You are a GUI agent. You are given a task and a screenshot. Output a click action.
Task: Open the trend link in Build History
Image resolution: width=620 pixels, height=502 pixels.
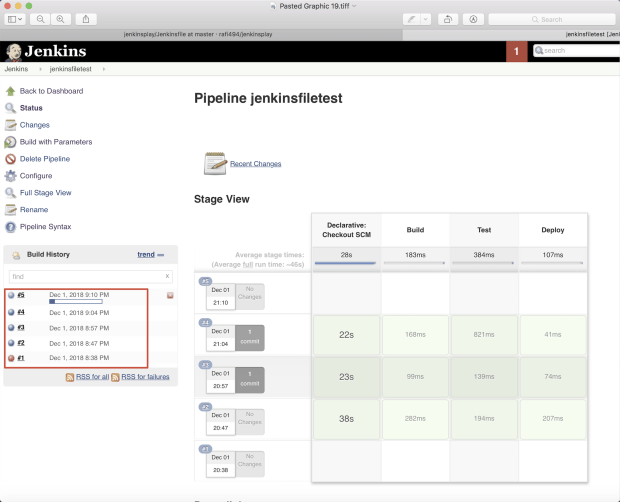pyautogui.click(x=146, y=255)
